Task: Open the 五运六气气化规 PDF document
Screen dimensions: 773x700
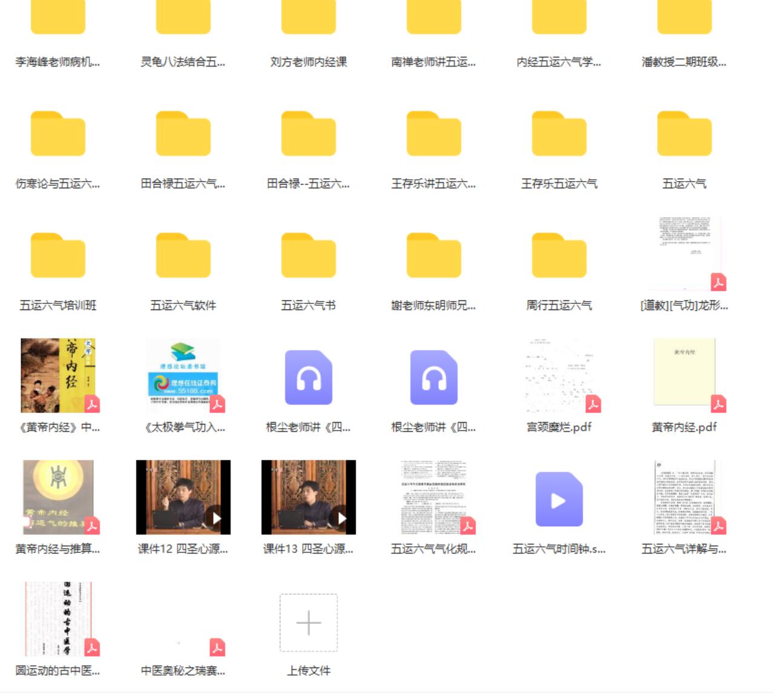Action: (x=433, y=497)
